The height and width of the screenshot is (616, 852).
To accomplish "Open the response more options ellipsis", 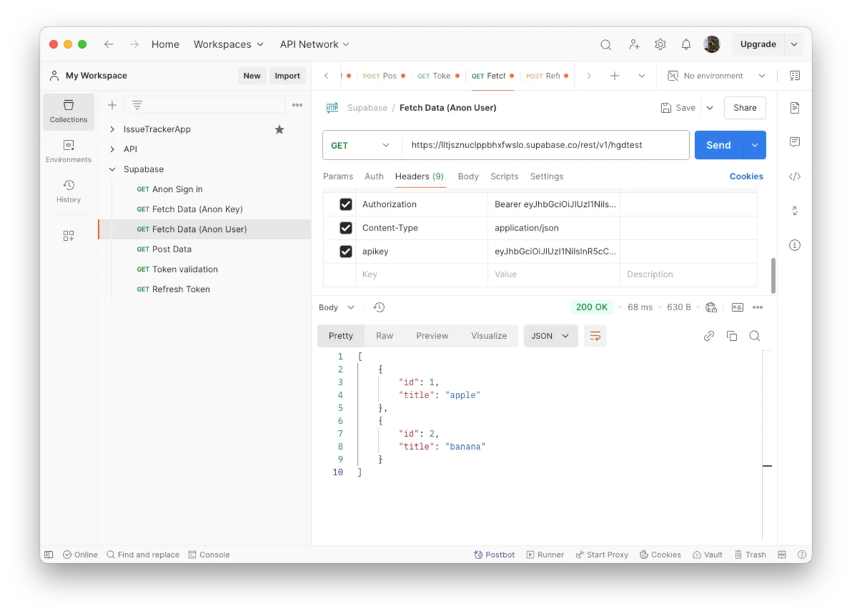I will pyautogui.click(x=757, y=307).
